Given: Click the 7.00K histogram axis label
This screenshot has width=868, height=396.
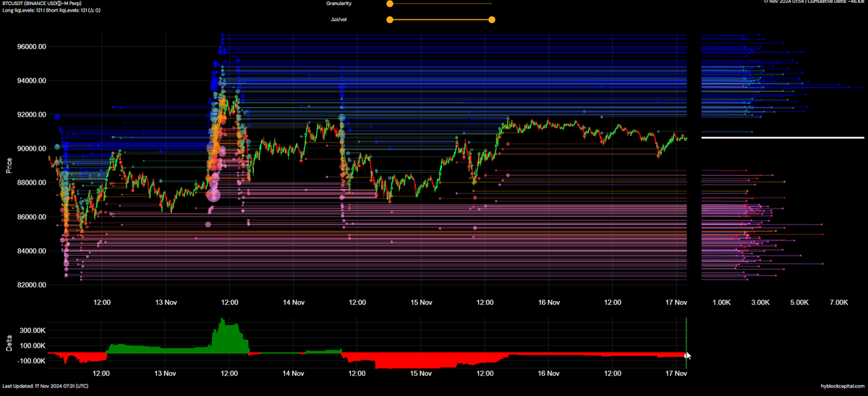Looking at the screenshot, I should pyautogui.click(x=838, y=301).
